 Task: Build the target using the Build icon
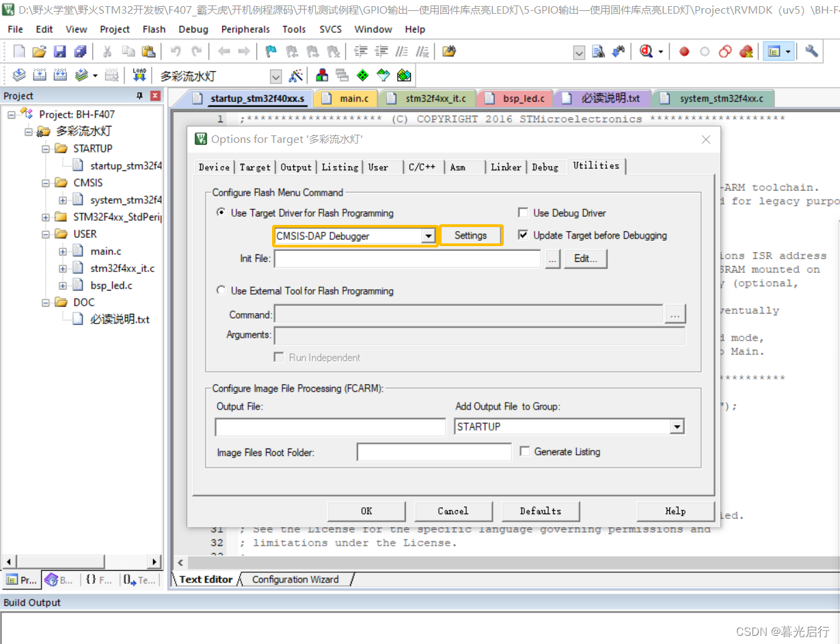40,75
